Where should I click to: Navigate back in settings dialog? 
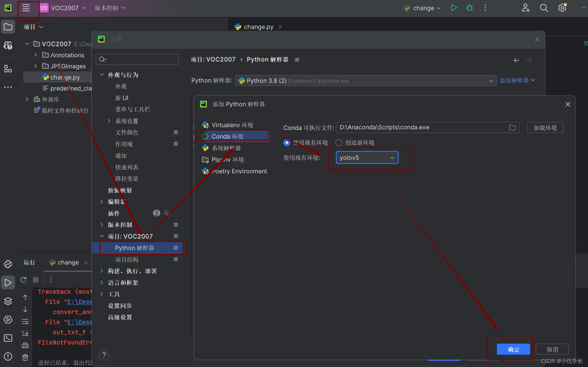[x=517, y=60]
